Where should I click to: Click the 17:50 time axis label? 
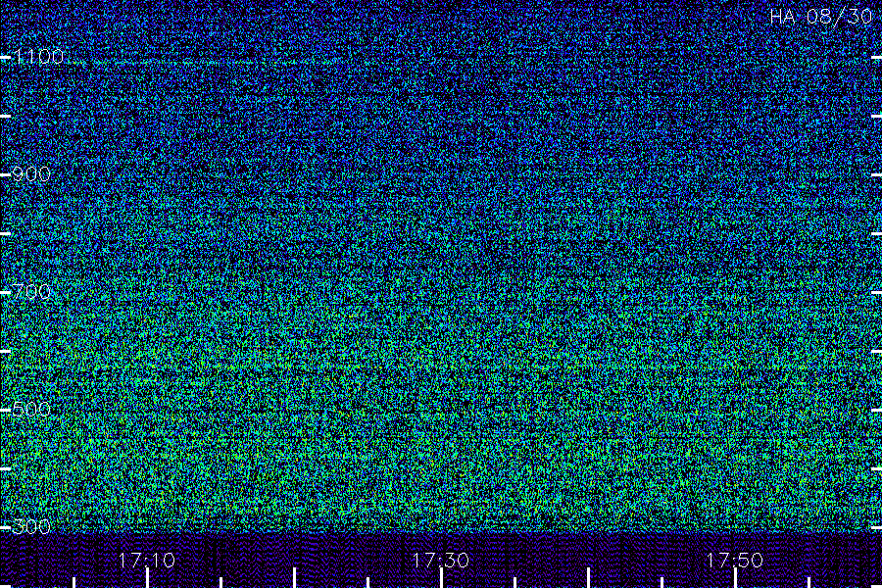pyautogui.click(x=735, y=560)
